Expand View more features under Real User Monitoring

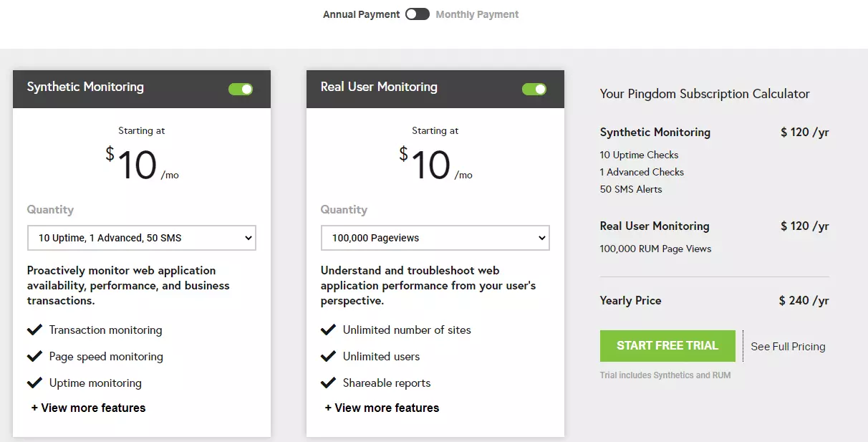tap(382, 408)
